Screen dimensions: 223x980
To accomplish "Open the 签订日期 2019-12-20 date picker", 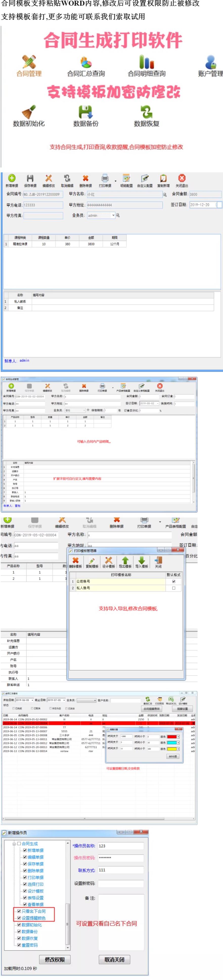I will (x=219, y=205).
